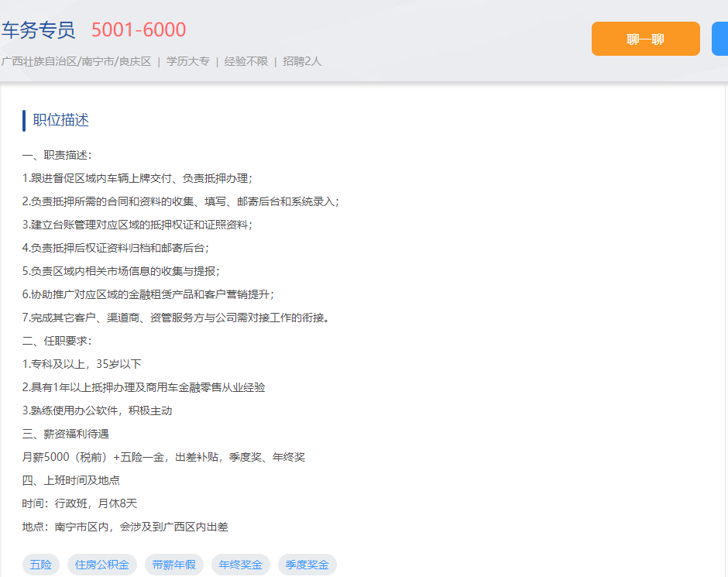Click the blue button beside 聊一聊
The width and height of the screenshot is (728, 577).
point(720,39)
